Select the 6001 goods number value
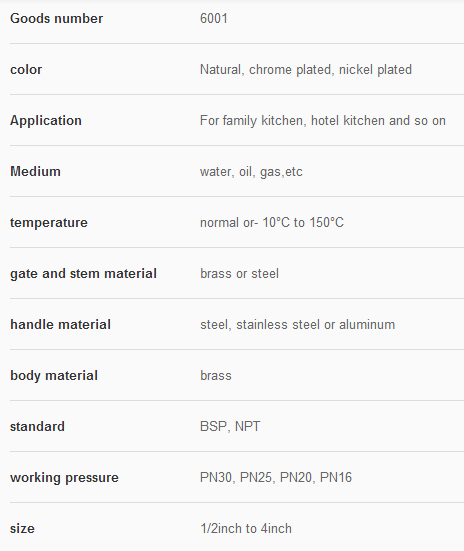The width and height of the screenshot is (464, 551). pyautogui.click(x=214, y=19)
